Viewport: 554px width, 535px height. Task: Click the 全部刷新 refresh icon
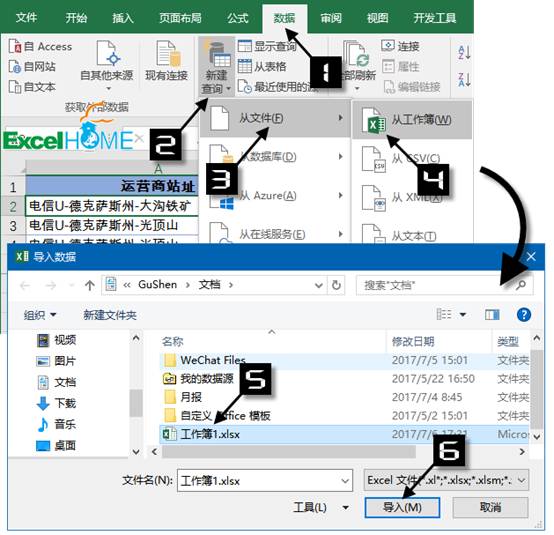pyautogui.click(x=356, y=55)
